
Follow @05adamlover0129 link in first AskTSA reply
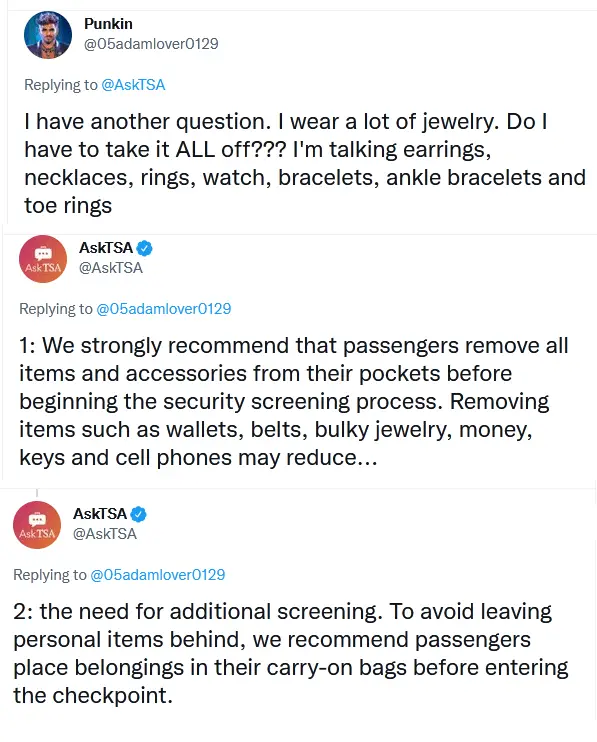coord(164,309)
